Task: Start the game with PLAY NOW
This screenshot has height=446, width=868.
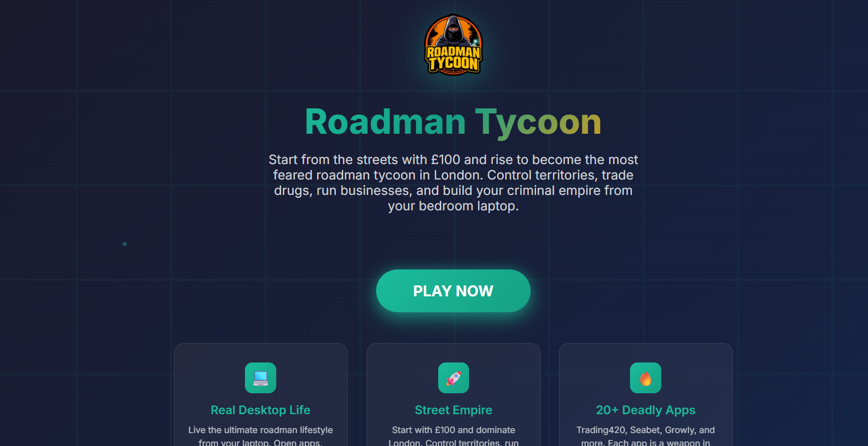Action: click(453, 291)
